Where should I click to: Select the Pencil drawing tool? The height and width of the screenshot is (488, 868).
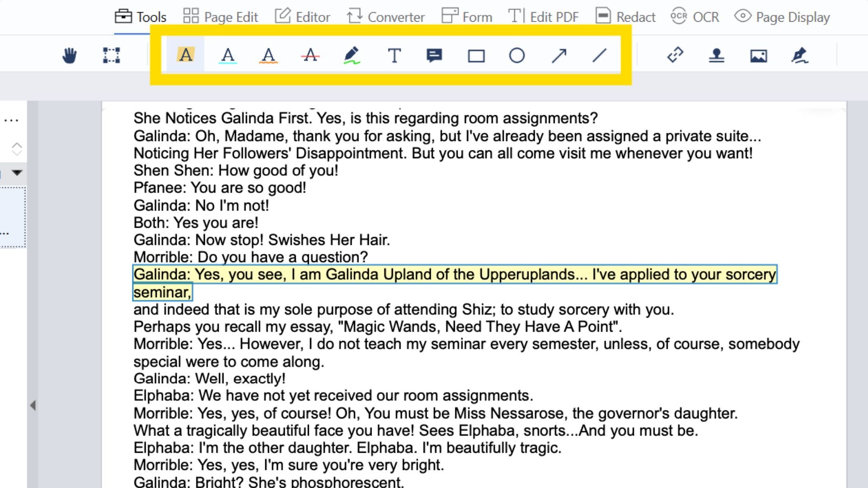tap(351, 56)
